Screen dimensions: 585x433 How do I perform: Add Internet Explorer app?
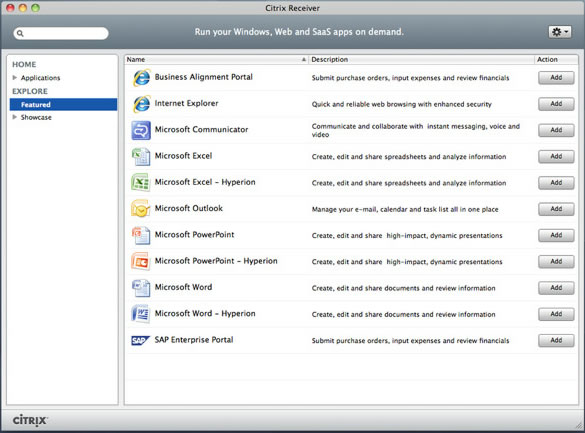click(x=556, y=104)
